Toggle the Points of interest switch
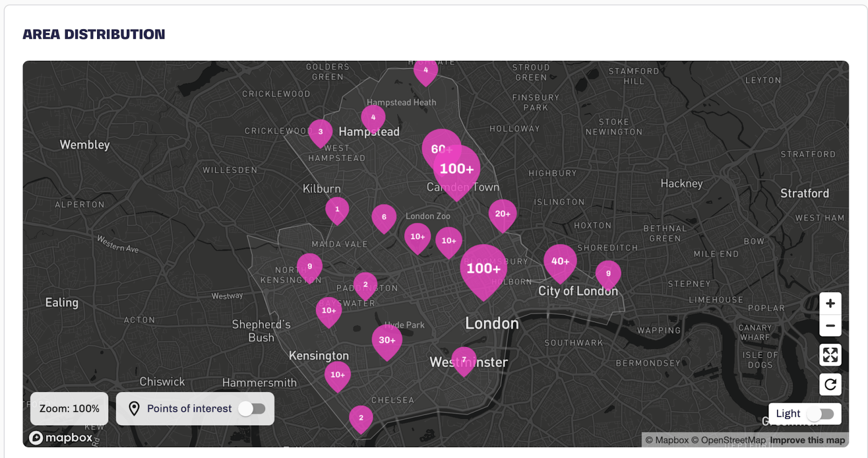The height and width of the screenshot is (458, 868). coord(252,409)
